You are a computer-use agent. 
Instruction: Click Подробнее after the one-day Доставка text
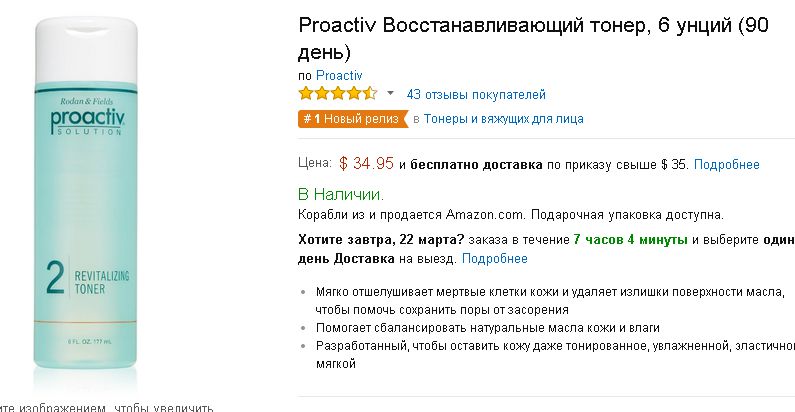tap(493, 259)
